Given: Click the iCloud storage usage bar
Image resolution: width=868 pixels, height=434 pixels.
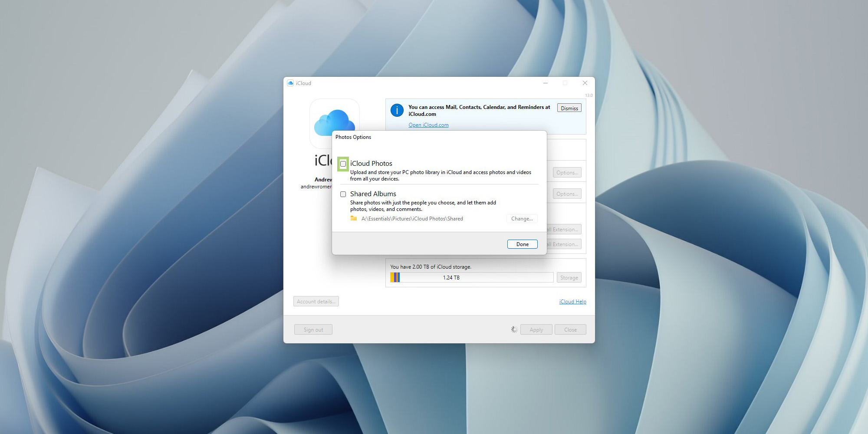Looking at the screenshot, I should point(471,278).
